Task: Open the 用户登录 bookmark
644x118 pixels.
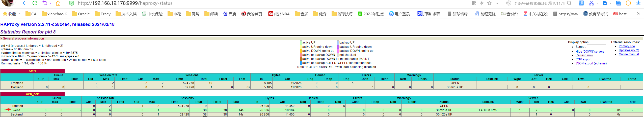Action: (400, 14)
